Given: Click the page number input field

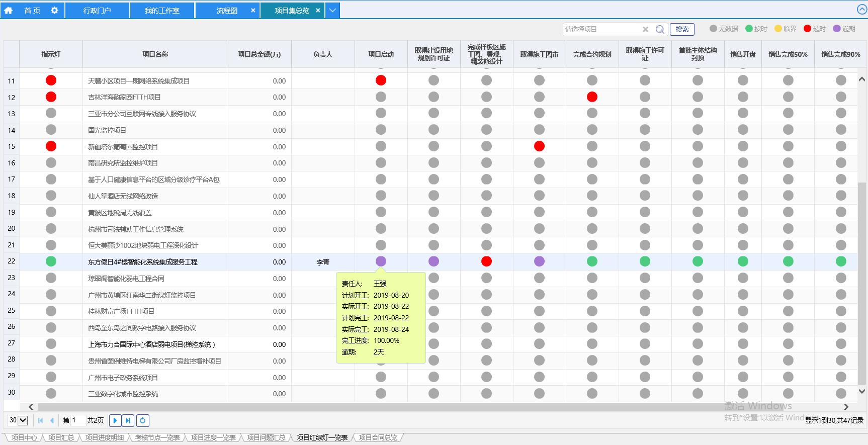Looking at the screenshot, I should (x=78, y=420).
